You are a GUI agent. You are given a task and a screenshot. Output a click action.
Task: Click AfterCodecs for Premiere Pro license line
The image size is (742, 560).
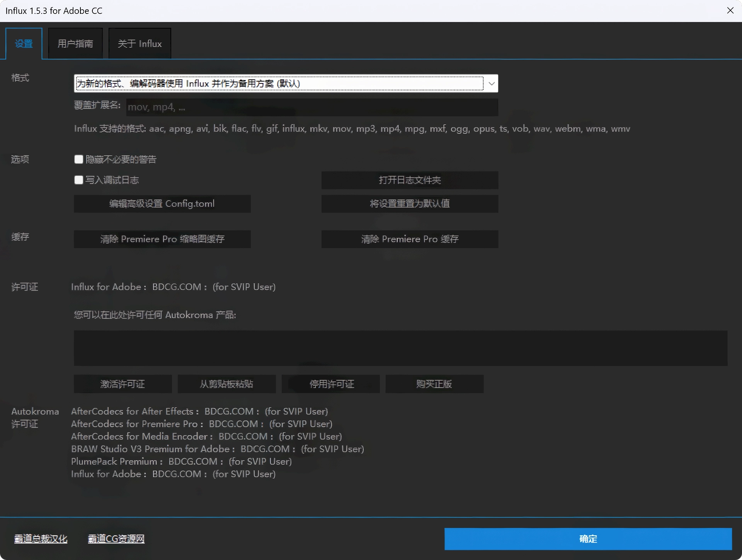[x=202, y=424]
